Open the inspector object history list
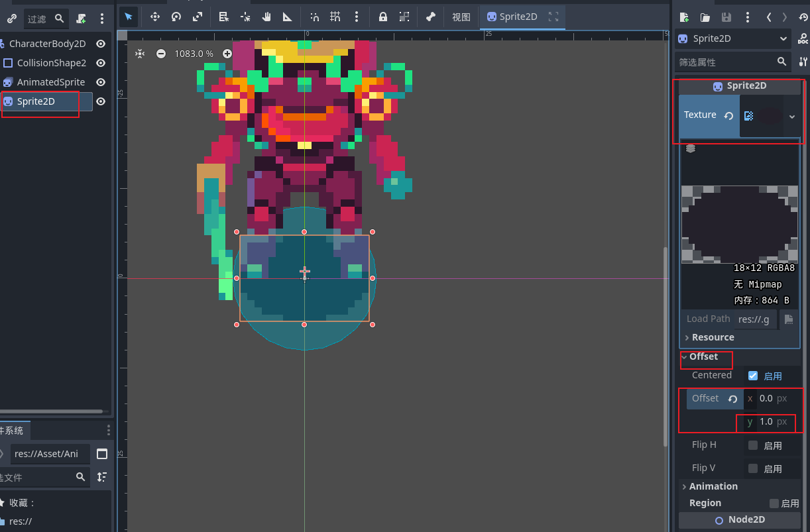The width and height of the screenshot is (810, 532). click(803, 17)
